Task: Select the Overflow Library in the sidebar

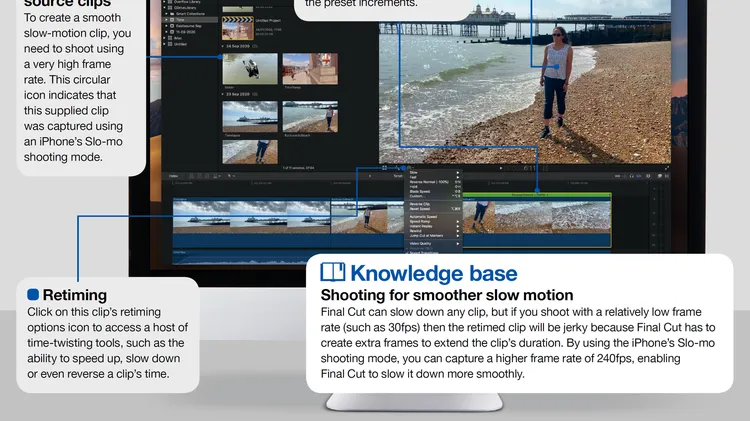Action: click(x=186, y=2)
